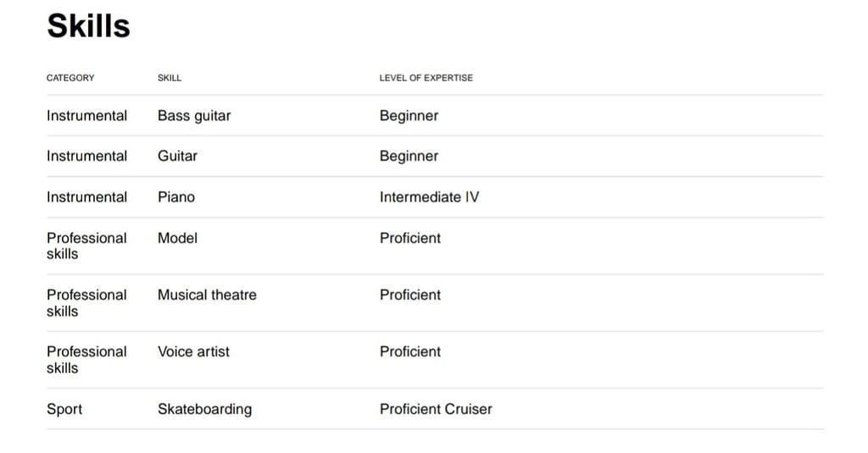The width and height of the screenshot is (868, 453).
Task: Click the Voice artist skill entry
Action: point(194,351)
